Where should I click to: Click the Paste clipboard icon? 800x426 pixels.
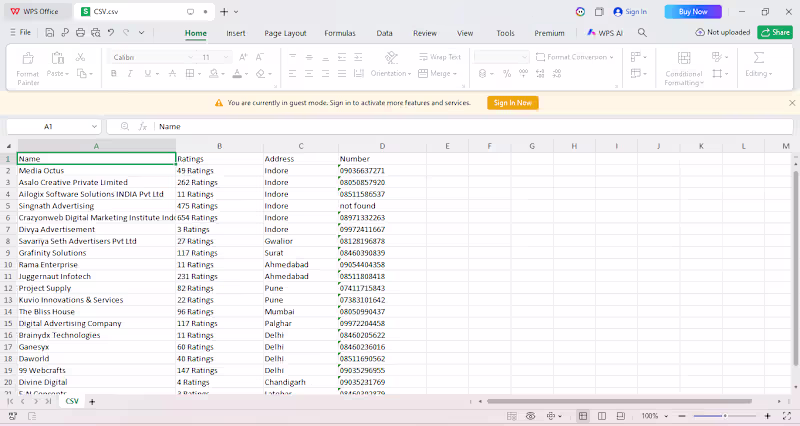tap(58, 57)
